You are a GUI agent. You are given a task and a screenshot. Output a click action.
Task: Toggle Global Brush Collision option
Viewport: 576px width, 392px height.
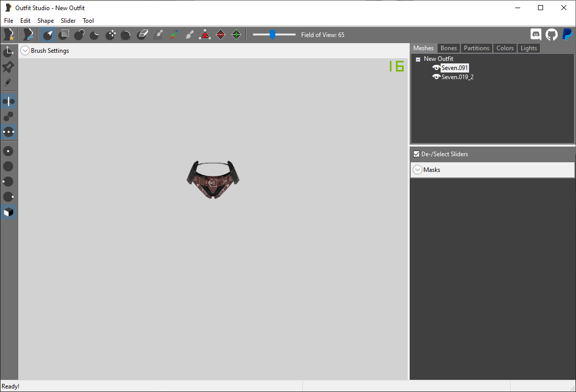pyautogui.click(x=9, y=131)
